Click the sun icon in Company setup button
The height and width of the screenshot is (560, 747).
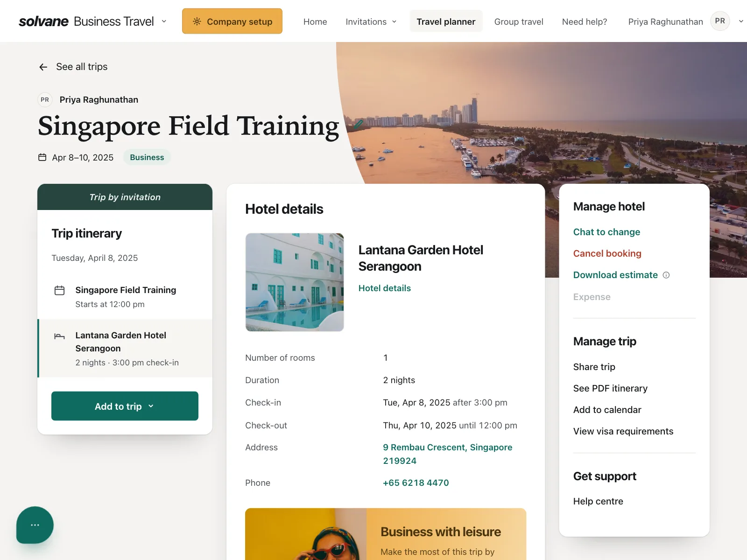[197, 21]
